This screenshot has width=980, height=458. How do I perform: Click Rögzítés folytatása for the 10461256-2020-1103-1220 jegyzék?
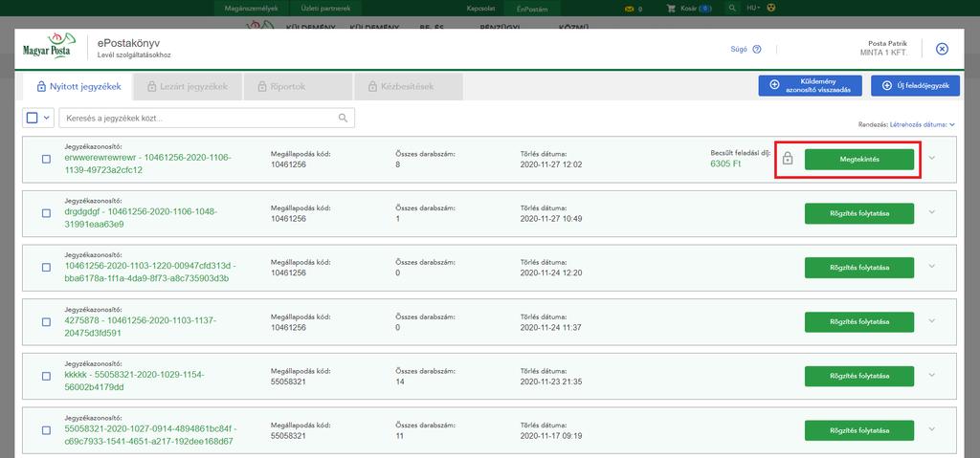click(x=858, y=268)
